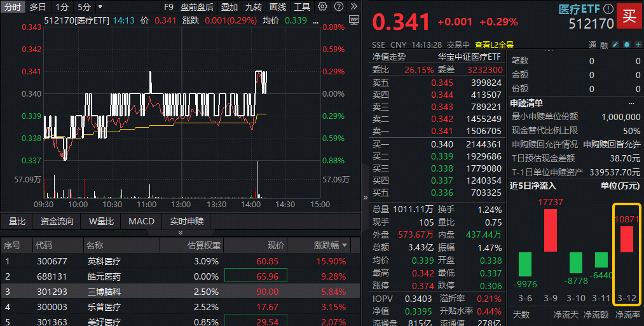Expand toolbar with double-arrow icon
The height and width of the screenshot is (326, 644).
pos(353,7)
